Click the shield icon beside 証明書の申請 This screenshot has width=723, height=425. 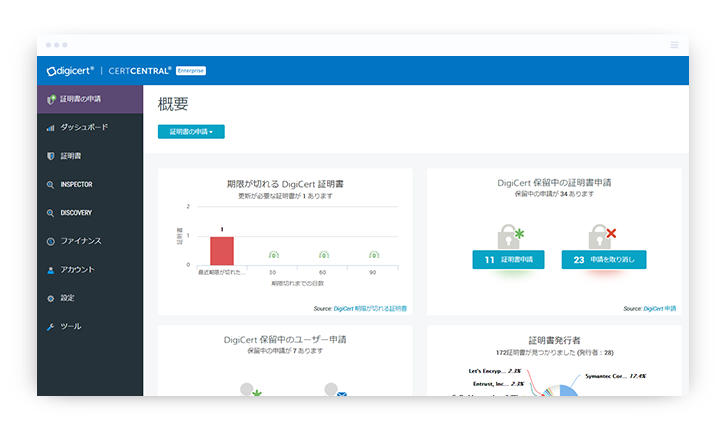(51, 99)
